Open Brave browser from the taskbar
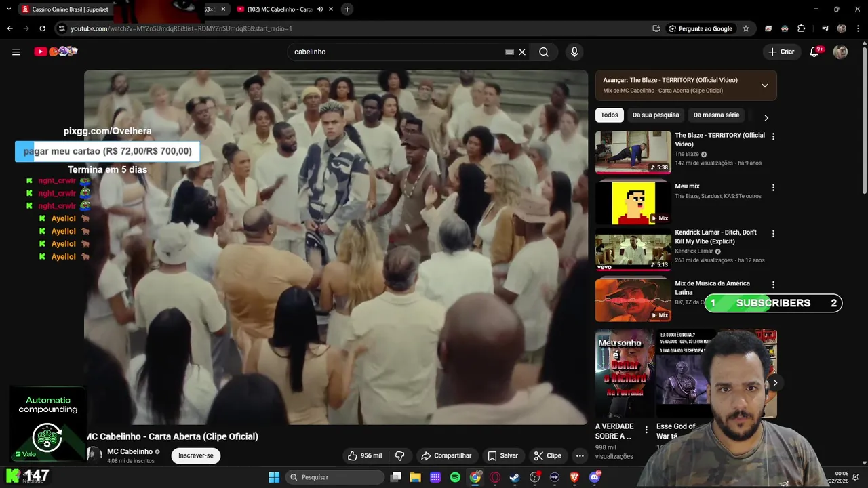 pos(574,477)
